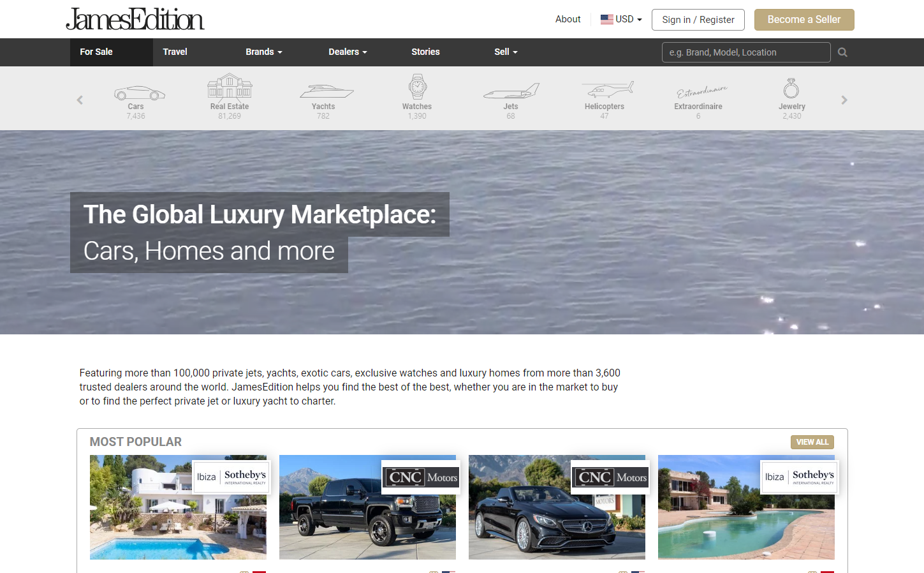The image size is (924, 573).
Task: Click the search magnifier icon
Action: (842, 52)
